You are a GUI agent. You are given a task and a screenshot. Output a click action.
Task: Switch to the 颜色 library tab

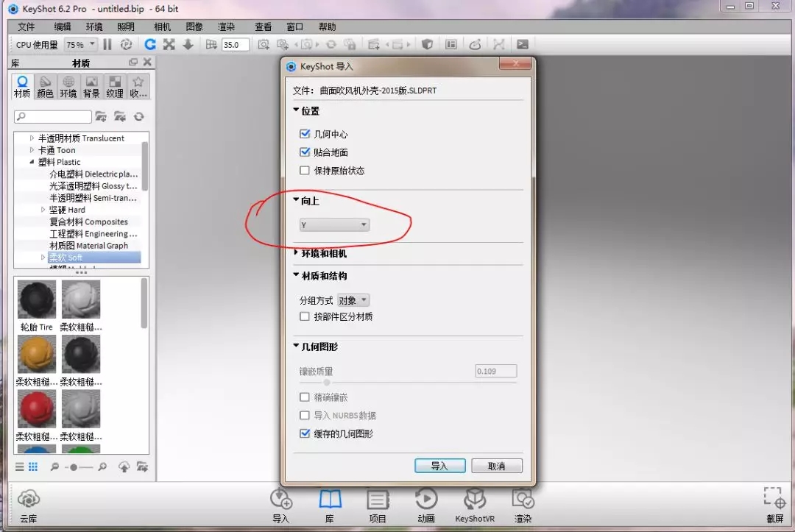(45, 86)
